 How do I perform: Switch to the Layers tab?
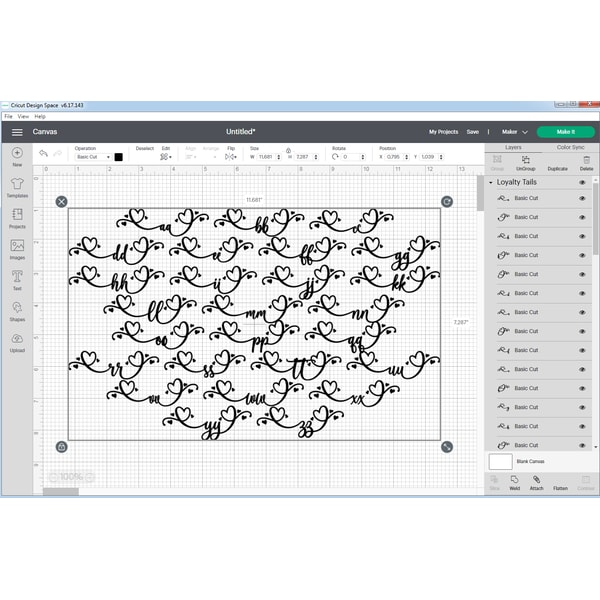(513, 147)
